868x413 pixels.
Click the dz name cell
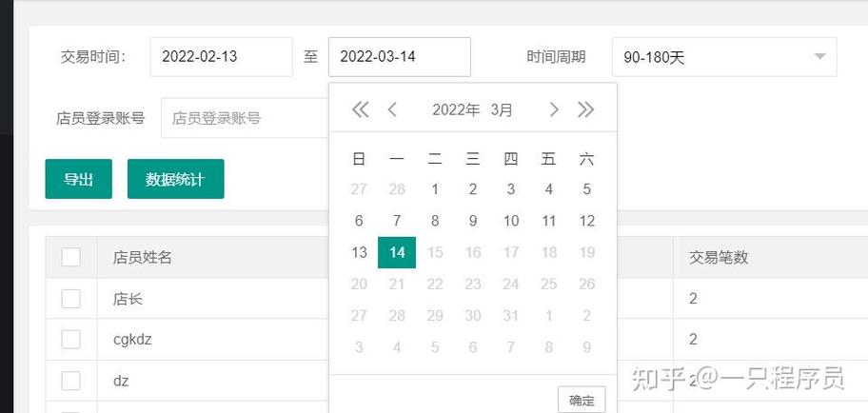[121, 381]
